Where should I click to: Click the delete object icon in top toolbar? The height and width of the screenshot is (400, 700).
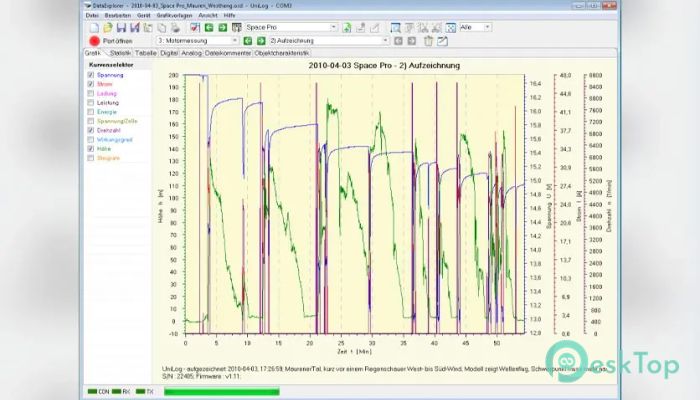361,28
